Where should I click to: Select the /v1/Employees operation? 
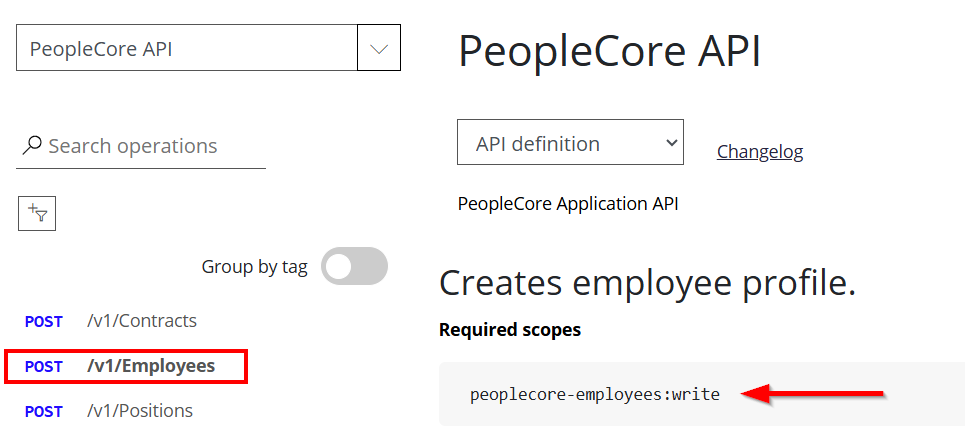(150, 367)
